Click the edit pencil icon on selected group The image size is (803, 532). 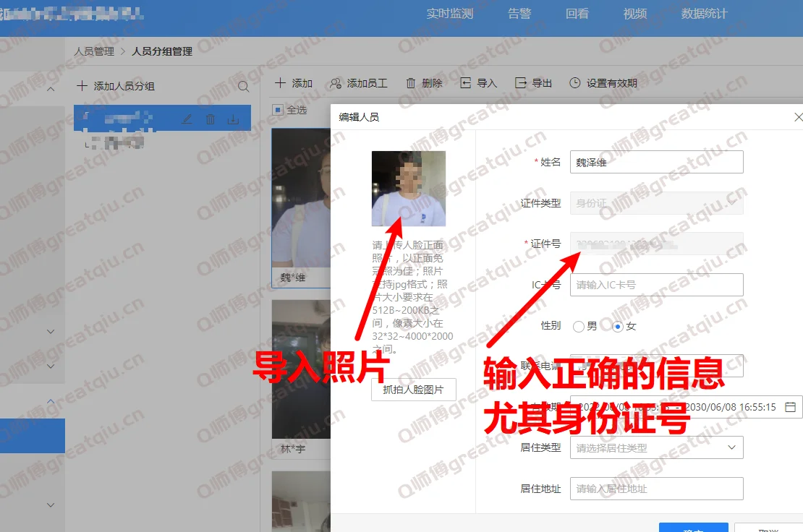pyautogui.click(x=187, y=119)
